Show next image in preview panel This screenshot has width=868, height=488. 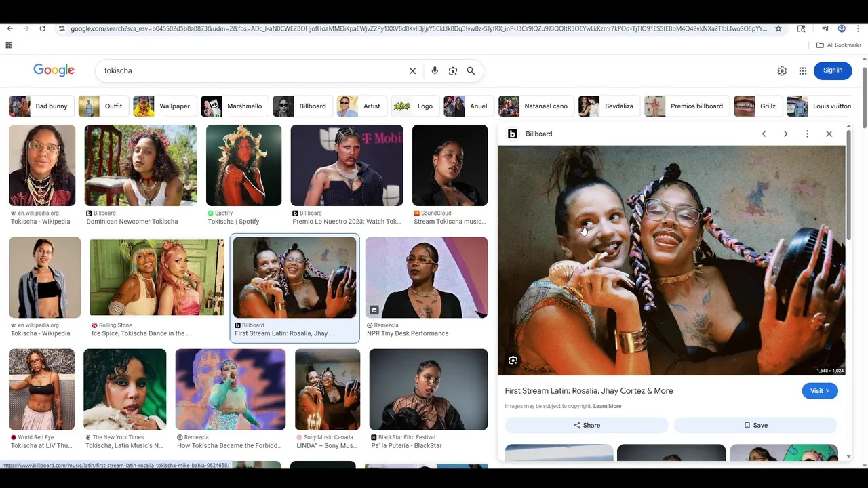[785, 134]
